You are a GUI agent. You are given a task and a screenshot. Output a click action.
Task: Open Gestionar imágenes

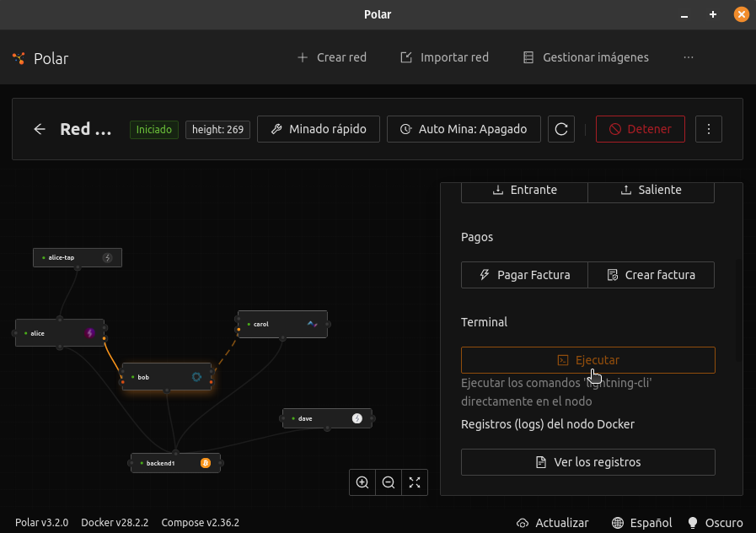point(586,57)
